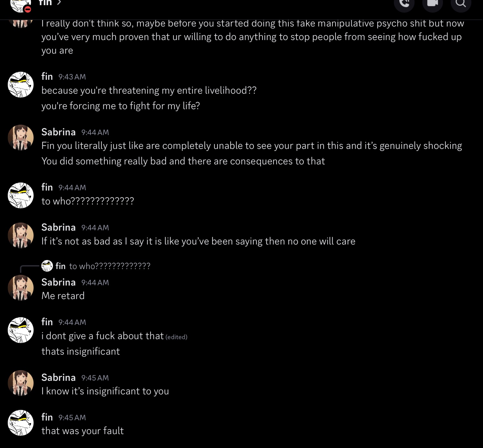Viewport: 483px width, 448px height.
Task: Select message 'you're forcing me to fight for my life?'
Action: click(x=121, y=106)
